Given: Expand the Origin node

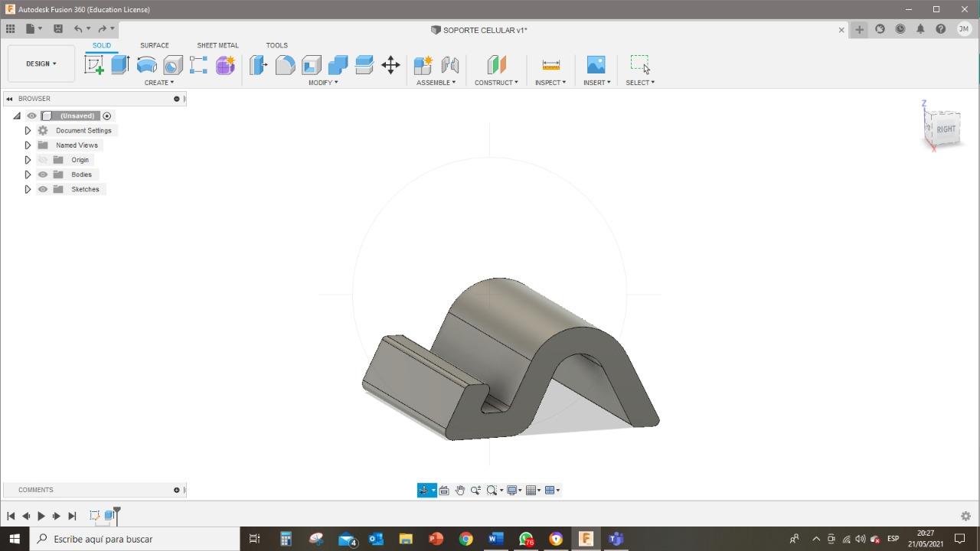Looking at the screenshot, I should pyautogui.click(x=28, y=160).
